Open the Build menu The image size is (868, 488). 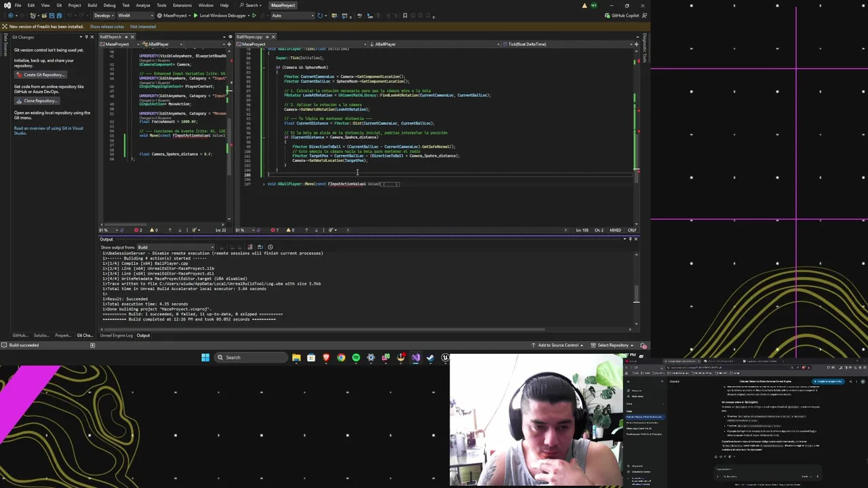pos(92,5)
